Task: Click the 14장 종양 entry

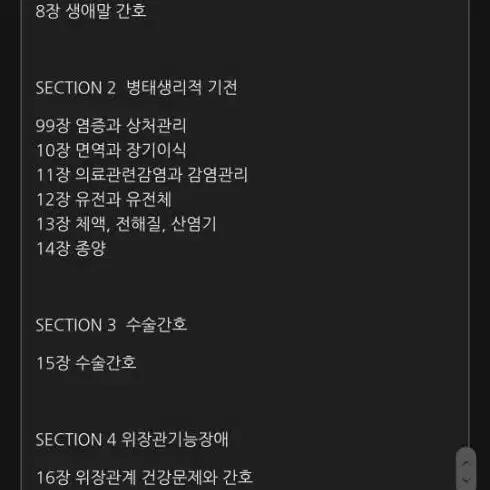Action: [x=71, y=249]
